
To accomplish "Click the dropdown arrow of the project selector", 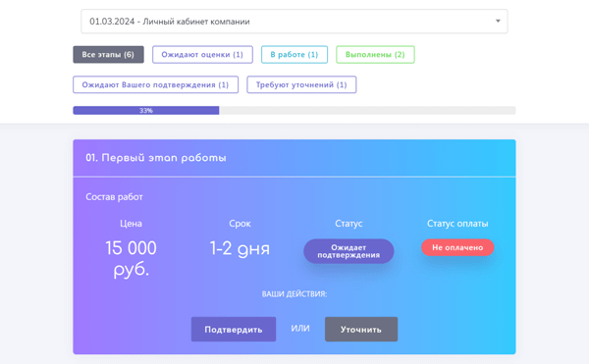I will 498,21.
